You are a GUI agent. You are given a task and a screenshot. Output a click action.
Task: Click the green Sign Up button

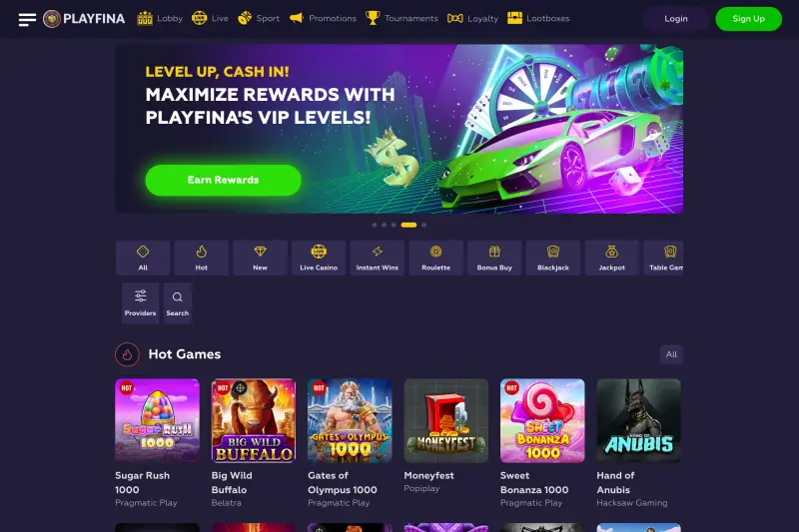point(748,19)
